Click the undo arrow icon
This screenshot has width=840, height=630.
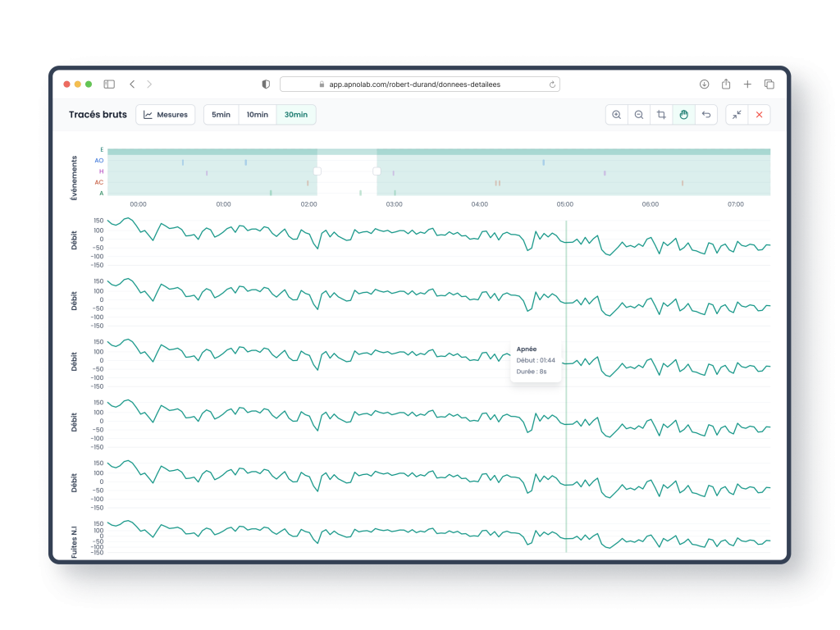pyautogui.click(x=705, y=115)
